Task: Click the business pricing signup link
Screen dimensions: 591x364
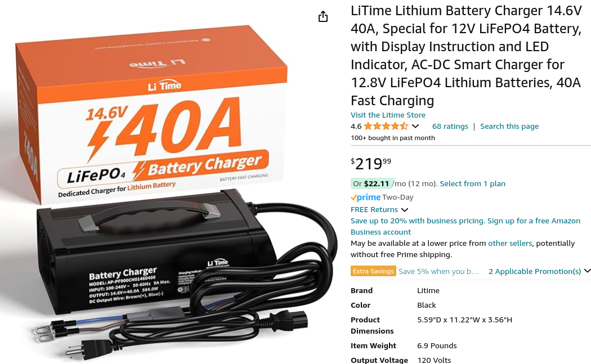Action: [465, 227]
